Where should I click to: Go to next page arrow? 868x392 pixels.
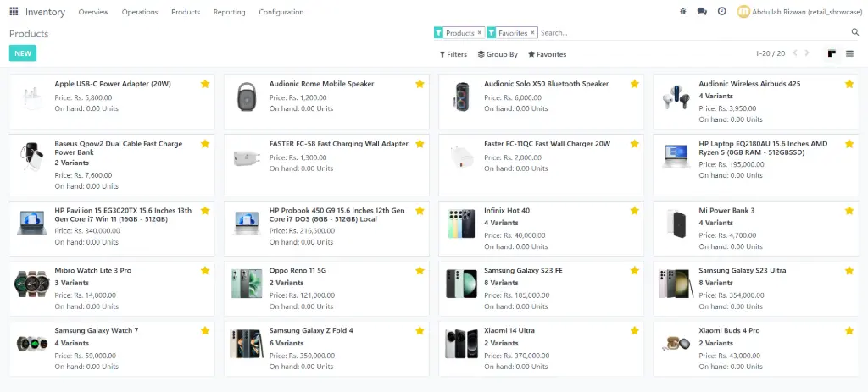[x=807, y=53]
